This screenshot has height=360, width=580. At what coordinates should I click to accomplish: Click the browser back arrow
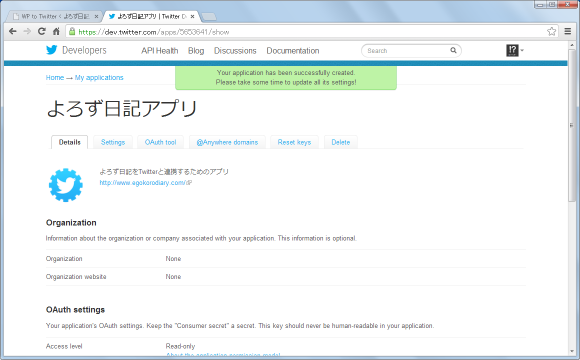coord(13,31)
